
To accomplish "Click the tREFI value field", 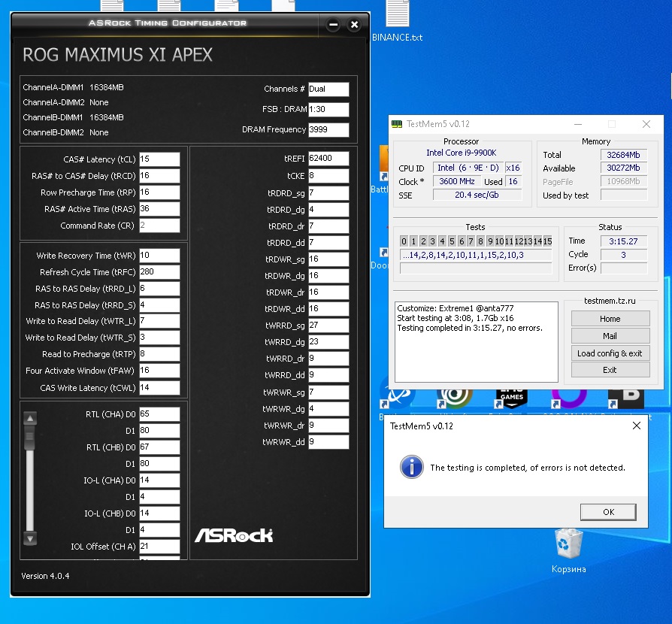I will pyautogui.click(x=328, y=158).
